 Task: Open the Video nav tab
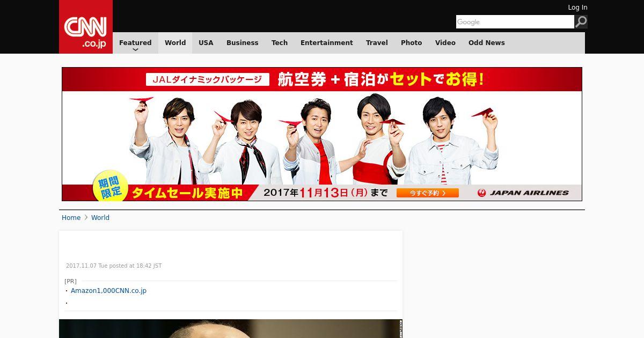[x=445, y=43]
